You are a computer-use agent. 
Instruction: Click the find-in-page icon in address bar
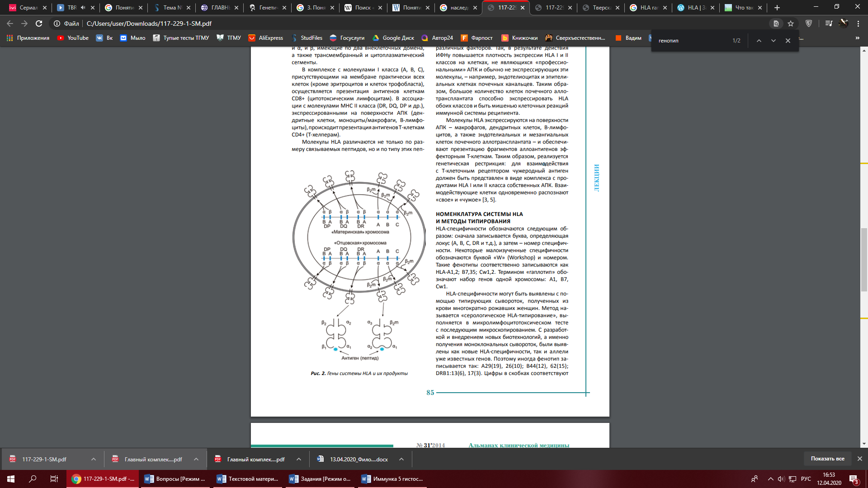776,23
